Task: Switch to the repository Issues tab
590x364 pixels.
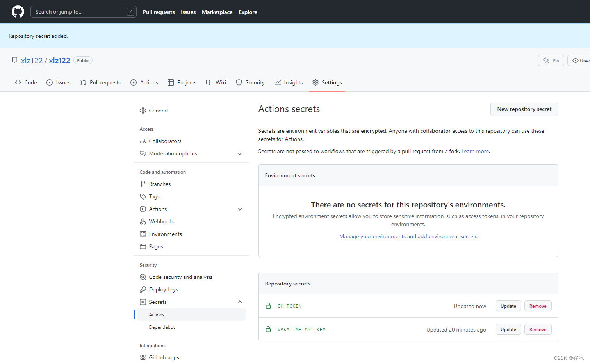Action: coord(59,82)
